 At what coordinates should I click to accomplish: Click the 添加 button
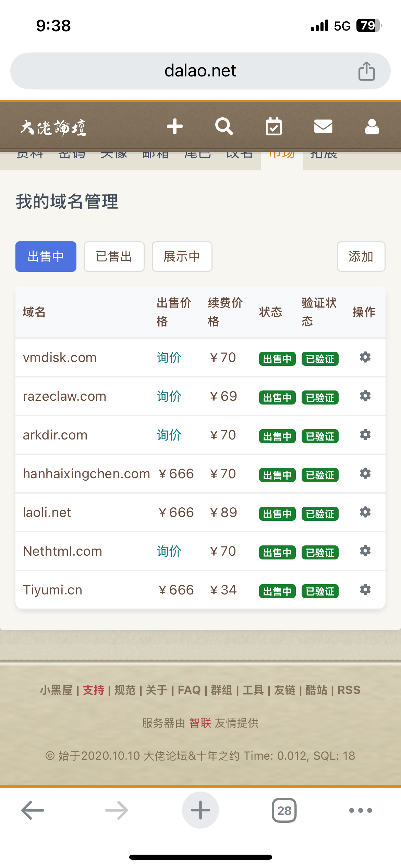pyautogui.click(x=361, y=256)
